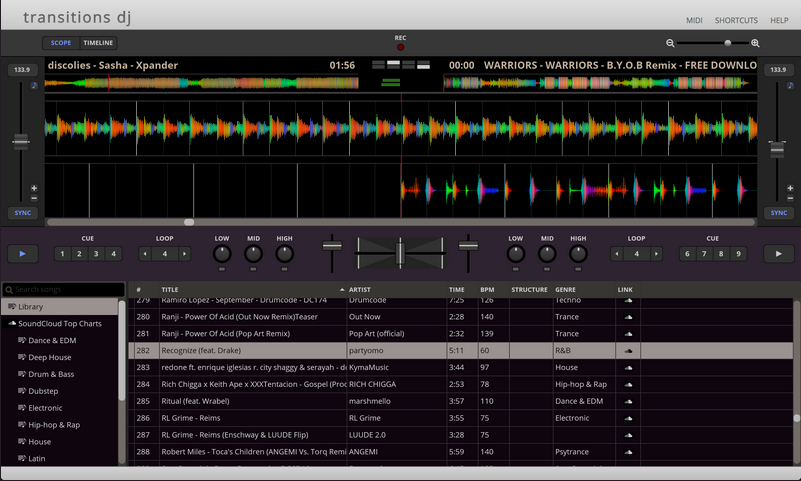
Task: Play the right deck
Action: pos(779,254)
